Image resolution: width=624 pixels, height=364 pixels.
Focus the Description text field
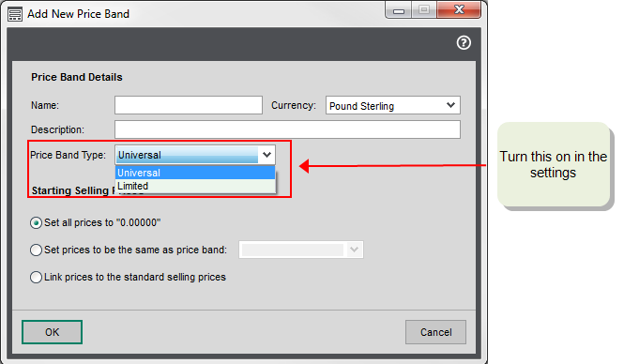pyautogui.click(x=287, y=129)
